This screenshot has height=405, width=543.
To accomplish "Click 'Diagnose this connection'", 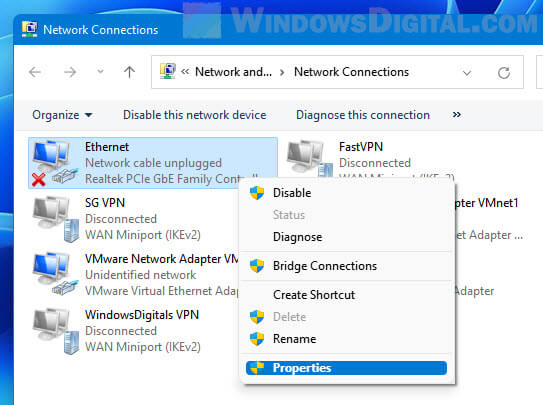I will coord(363,115).
